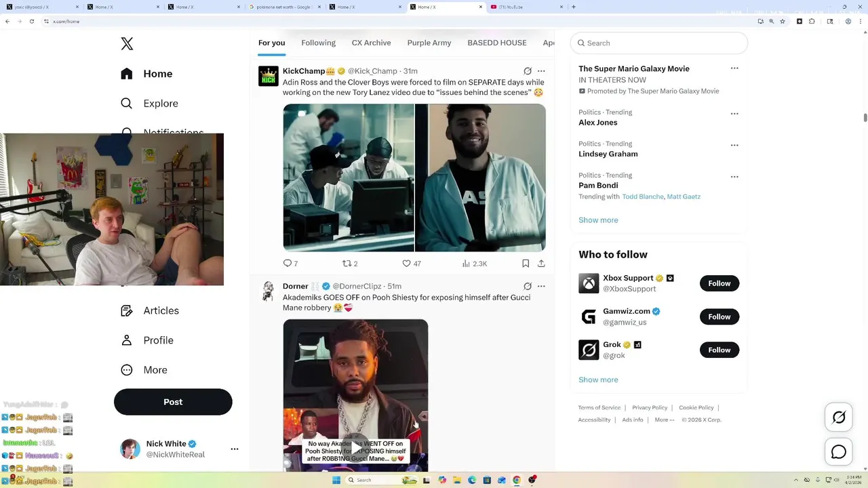Open Dorner profile avatar
The width and height of the screenshot is (868, 488).
tap(269, 291)
